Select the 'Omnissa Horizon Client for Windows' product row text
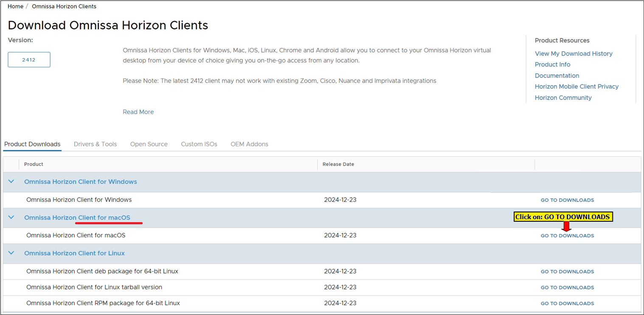644x315 pixels. click(79, 200)
